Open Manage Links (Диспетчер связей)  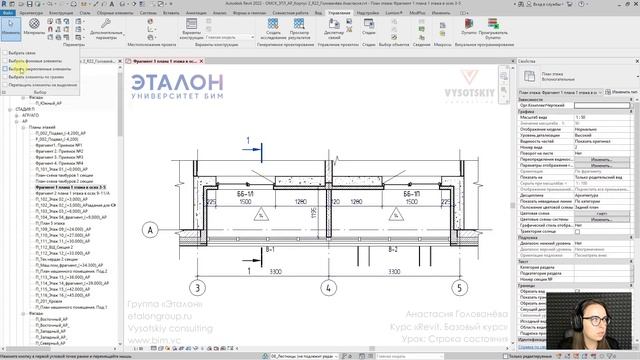tap(334, 29)
